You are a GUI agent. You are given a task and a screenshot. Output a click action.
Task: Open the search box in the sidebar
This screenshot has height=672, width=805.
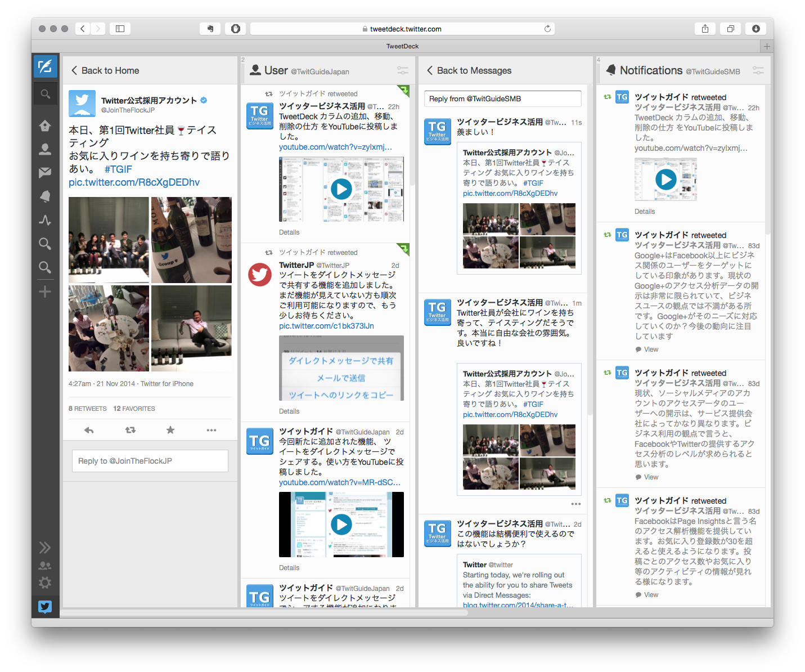(45, 94)
